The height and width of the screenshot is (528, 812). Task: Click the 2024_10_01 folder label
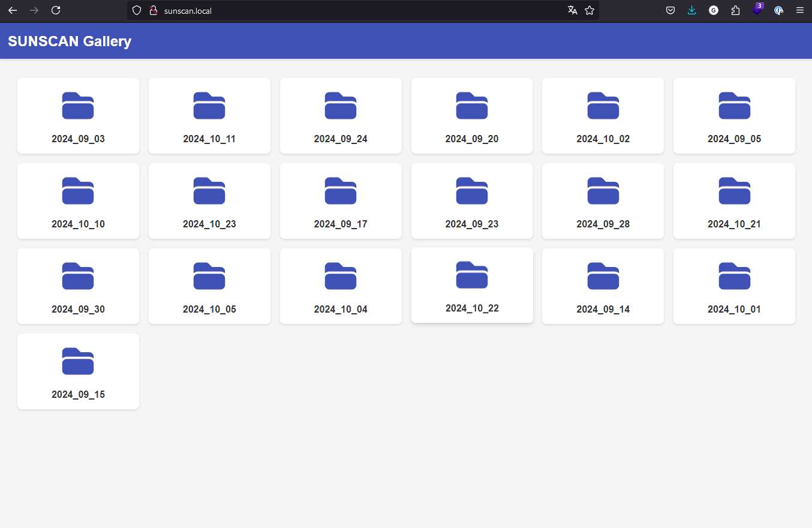[734, 310]
